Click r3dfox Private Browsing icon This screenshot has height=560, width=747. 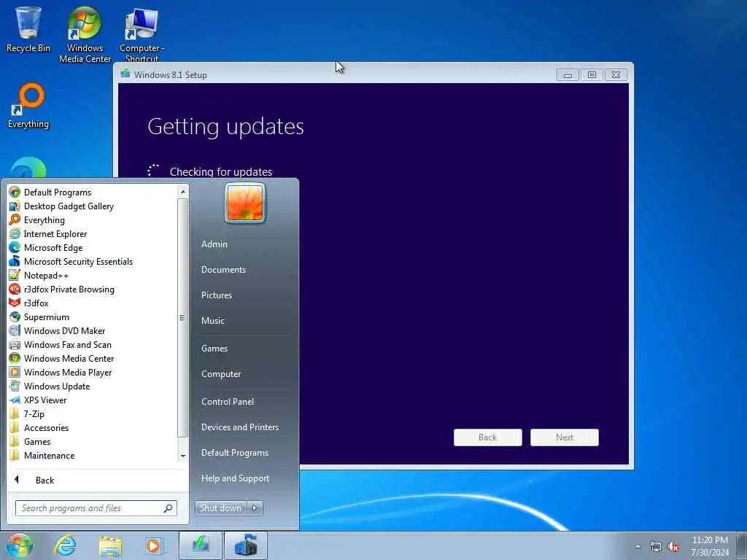coord(15,289)
